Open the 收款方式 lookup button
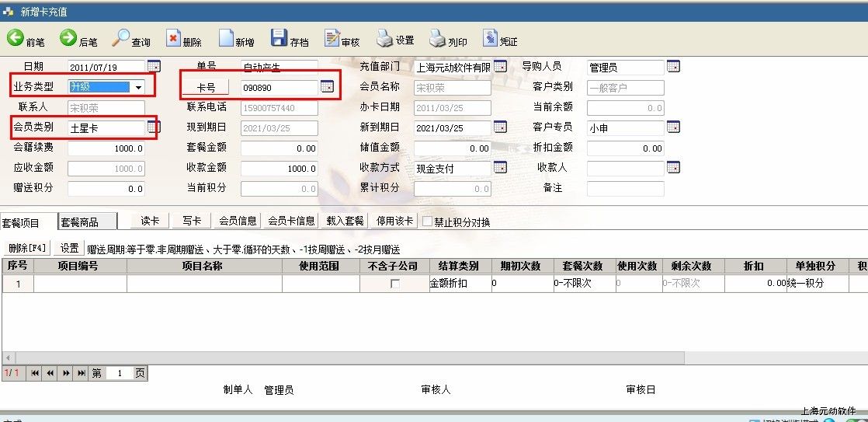The height and width of the screenshot is (422, 868). pos(500,167)
